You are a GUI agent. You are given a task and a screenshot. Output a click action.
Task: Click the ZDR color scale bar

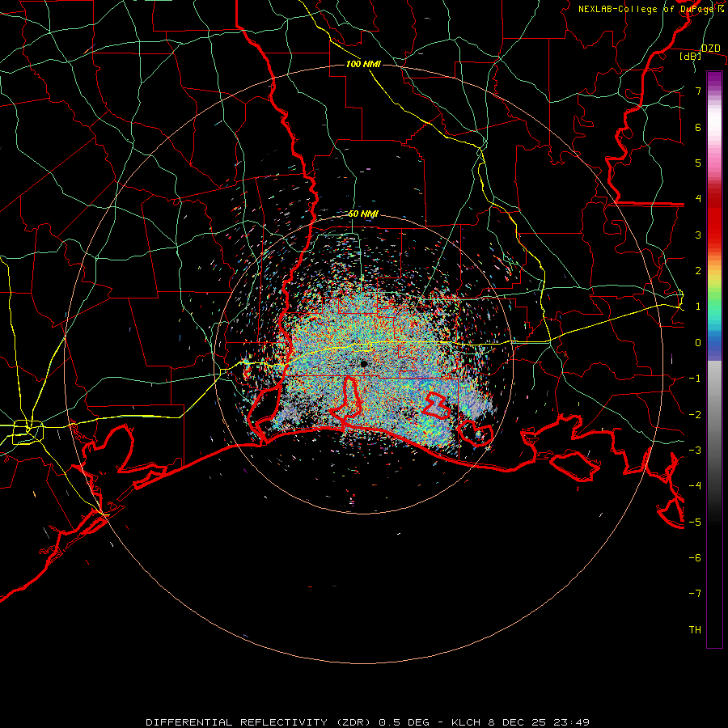[714, 359]
